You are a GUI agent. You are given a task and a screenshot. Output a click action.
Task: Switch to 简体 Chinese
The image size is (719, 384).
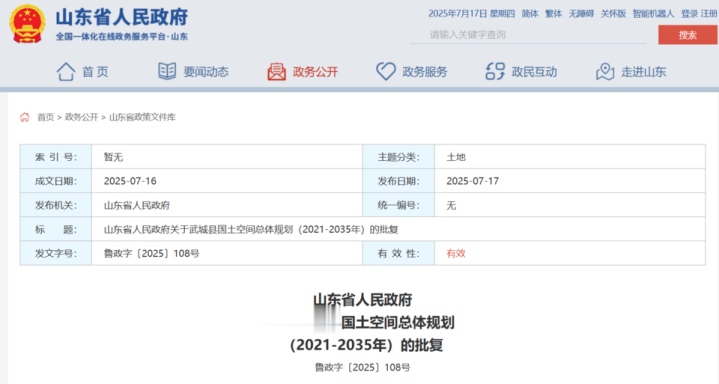(x=530, y=14)
